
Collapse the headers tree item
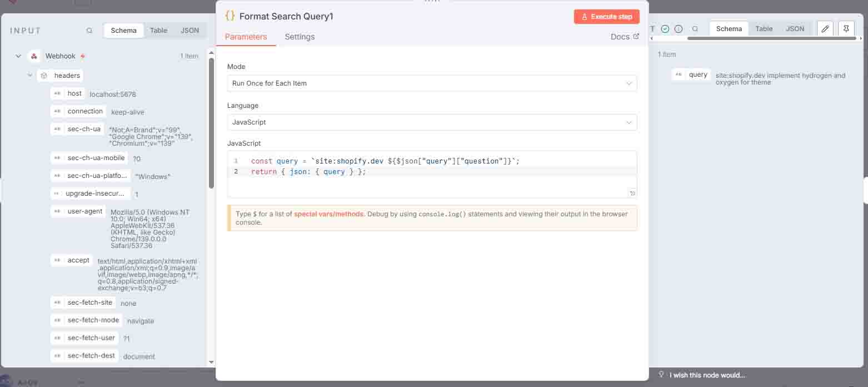coord(30,75)
